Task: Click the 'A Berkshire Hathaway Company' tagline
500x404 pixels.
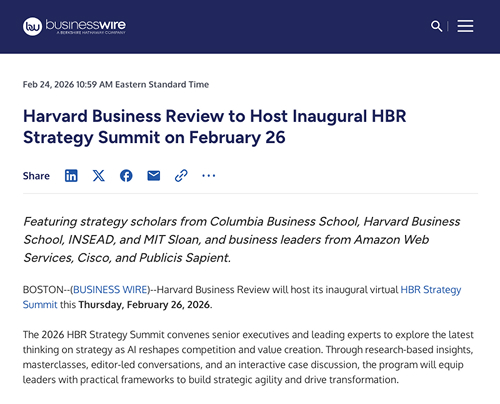Action: point(91,33)
